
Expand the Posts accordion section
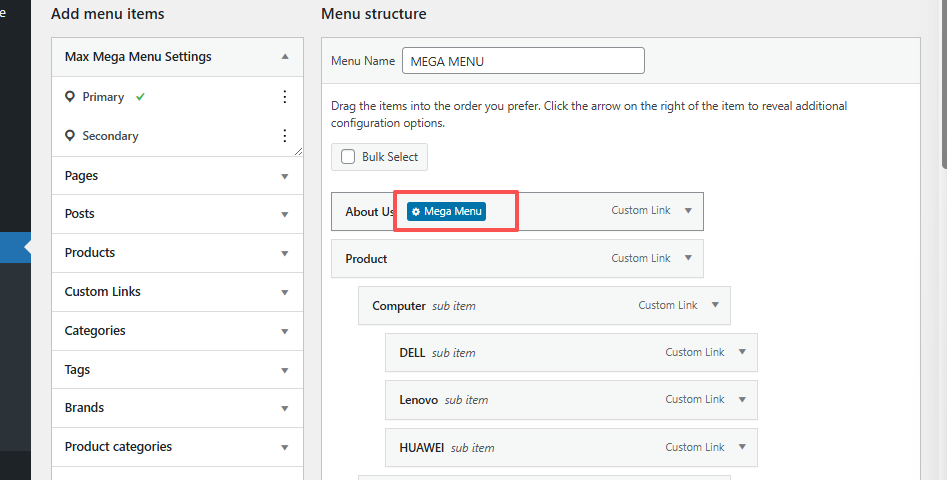click(285, 215)
